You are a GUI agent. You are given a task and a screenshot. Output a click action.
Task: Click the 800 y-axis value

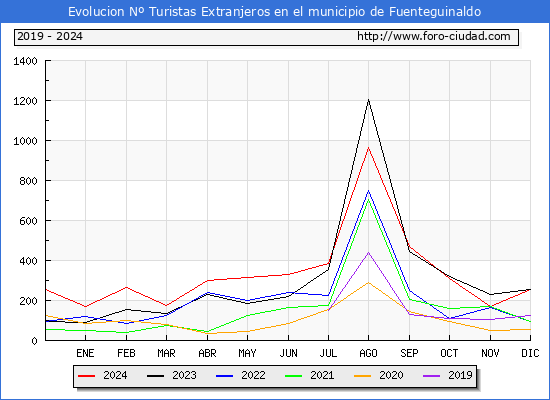tap(28, 181)
